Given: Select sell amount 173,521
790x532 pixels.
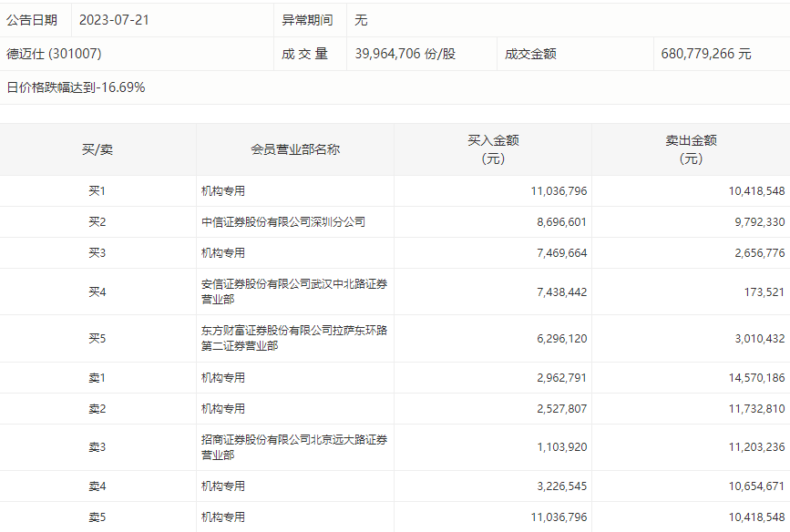Looking at the screenshot, I should [x=764, y=292].
